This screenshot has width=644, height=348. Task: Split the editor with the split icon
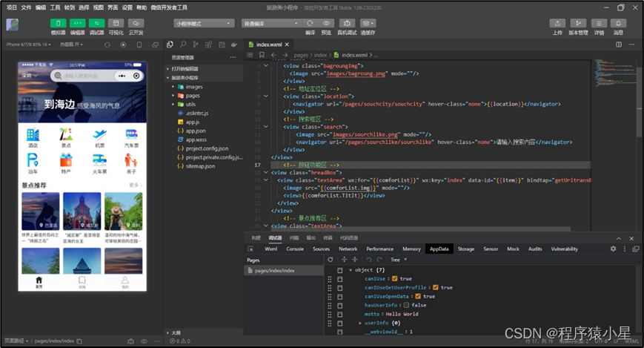619,45
